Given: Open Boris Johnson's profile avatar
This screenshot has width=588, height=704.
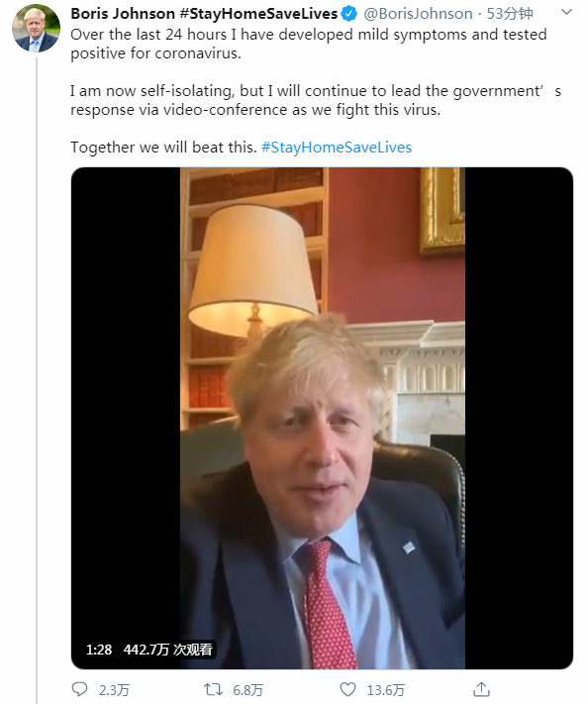Looking at the screenshot, I should pos(36,29).
